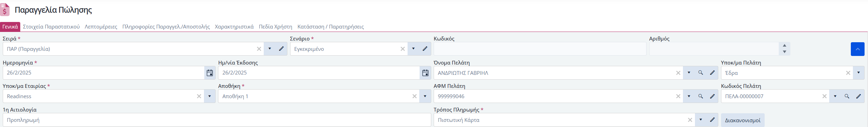Open the Λεπτομέρειες tab
This screenshot has width=868, height=127.
[x=101, y=26]
